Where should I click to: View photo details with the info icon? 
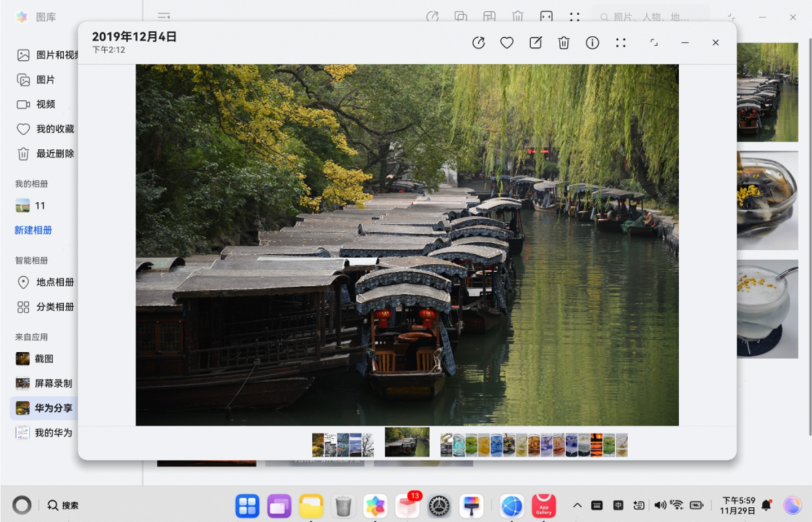[592, 42]
